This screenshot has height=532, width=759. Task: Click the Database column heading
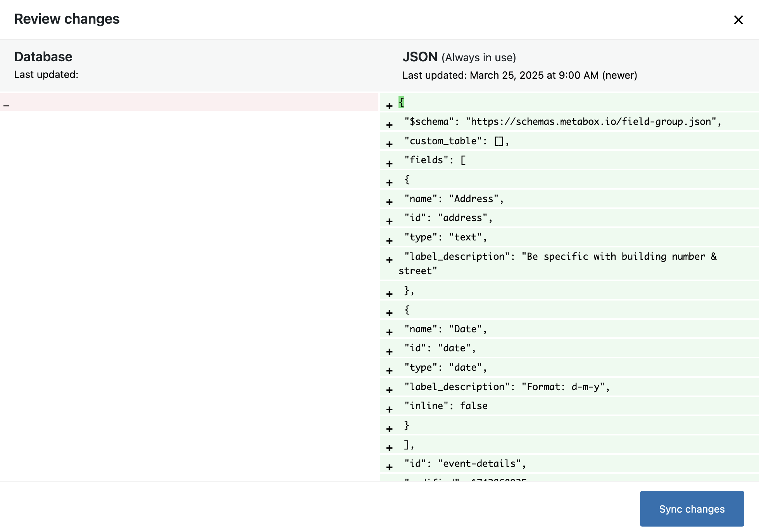pyautogui.click(x=43, y=57)
